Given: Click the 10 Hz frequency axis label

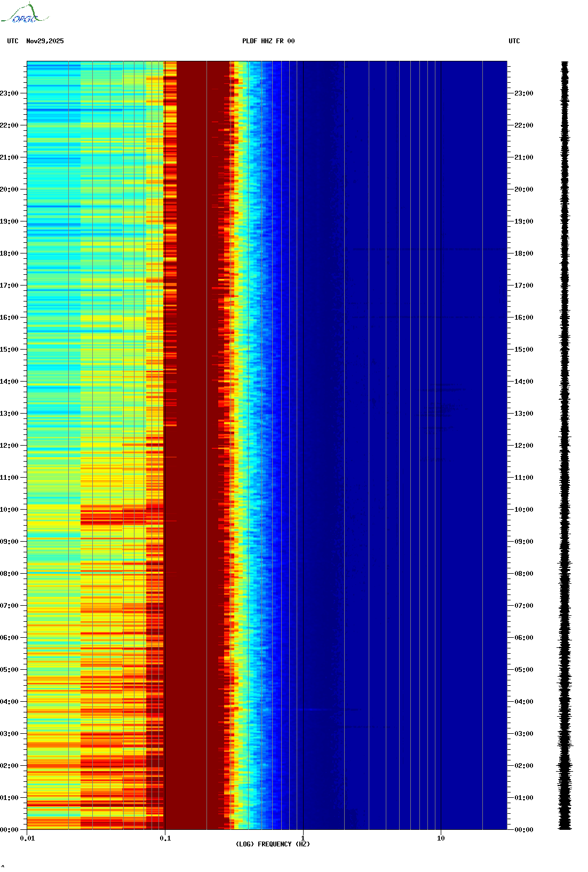Looking at the screenshot, I should coord(441,838).
